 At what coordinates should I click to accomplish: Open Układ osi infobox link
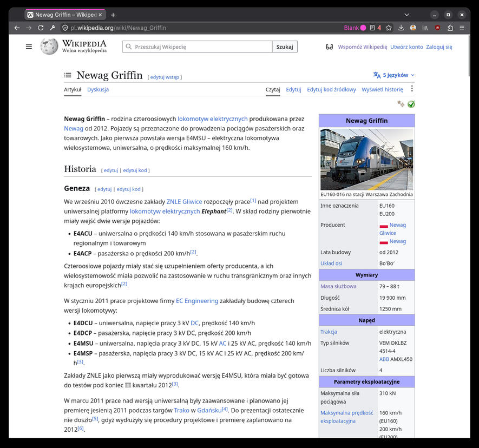click(331, 263)
